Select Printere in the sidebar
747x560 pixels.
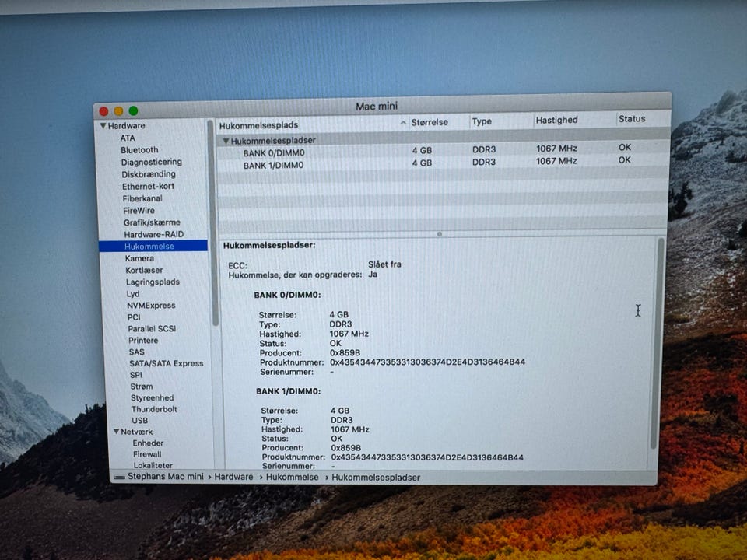click(143, 341)
